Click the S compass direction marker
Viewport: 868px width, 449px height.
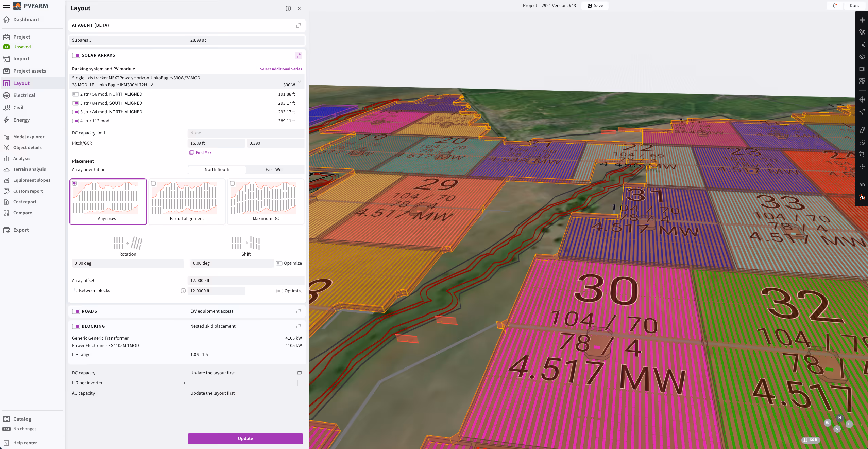click(837, 429)
